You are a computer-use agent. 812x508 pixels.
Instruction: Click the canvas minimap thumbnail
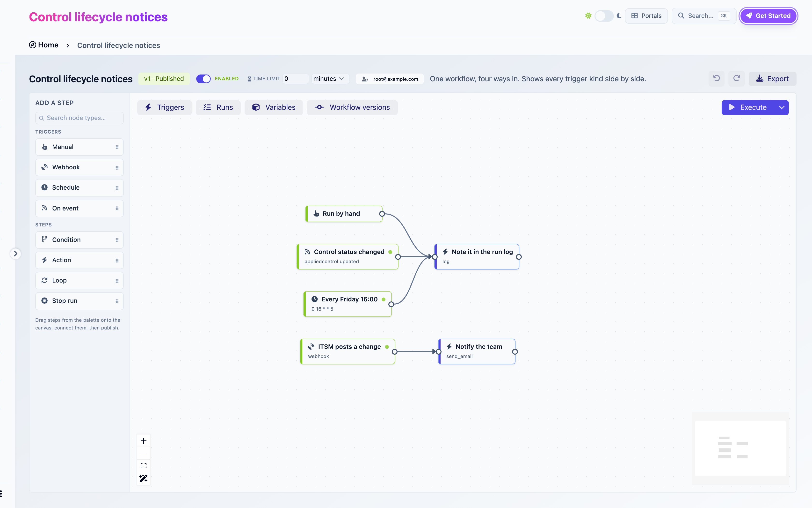[x=740, y=448]
